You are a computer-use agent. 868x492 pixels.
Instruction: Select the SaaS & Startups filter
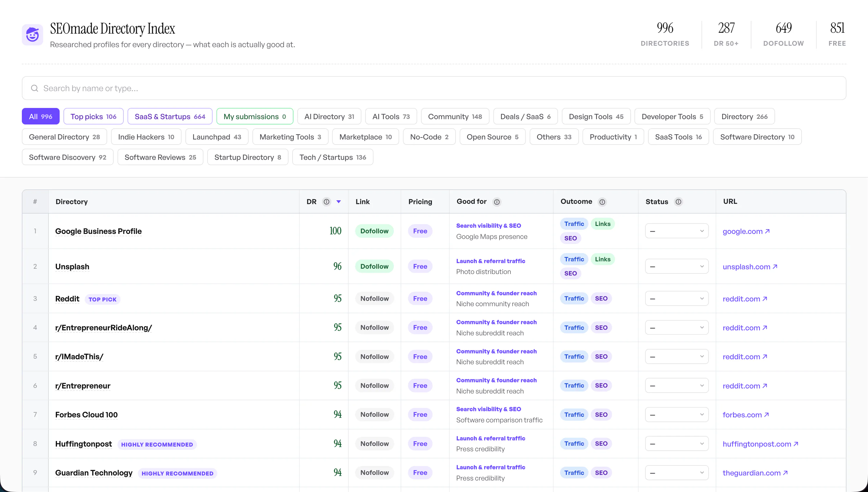[170, 117]
